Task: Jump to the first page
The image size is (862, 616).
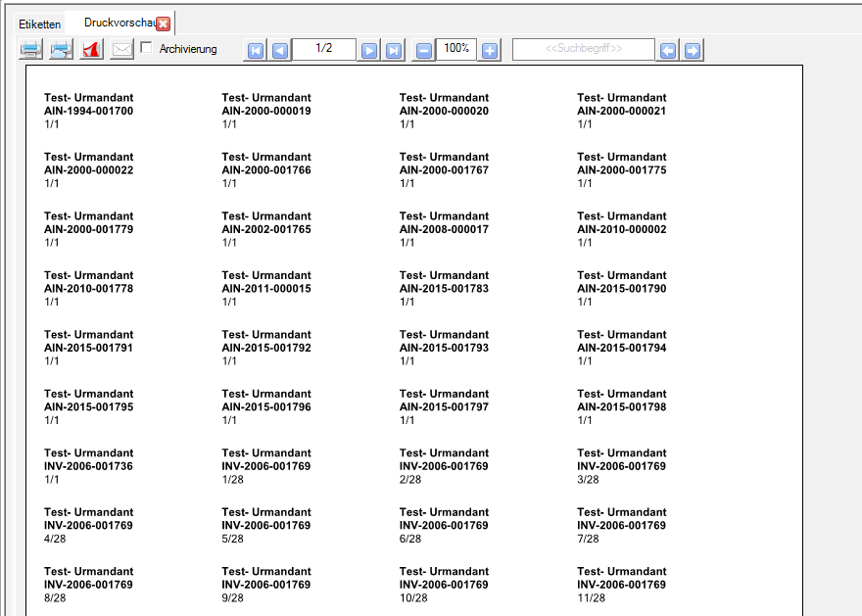Action: [256, 51]
